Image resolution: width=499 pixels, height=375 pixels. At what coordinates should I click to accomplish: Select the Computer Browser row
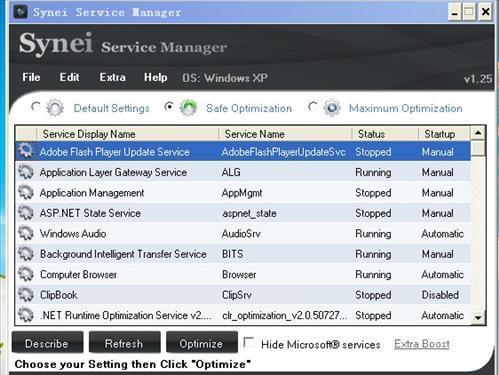243,274
